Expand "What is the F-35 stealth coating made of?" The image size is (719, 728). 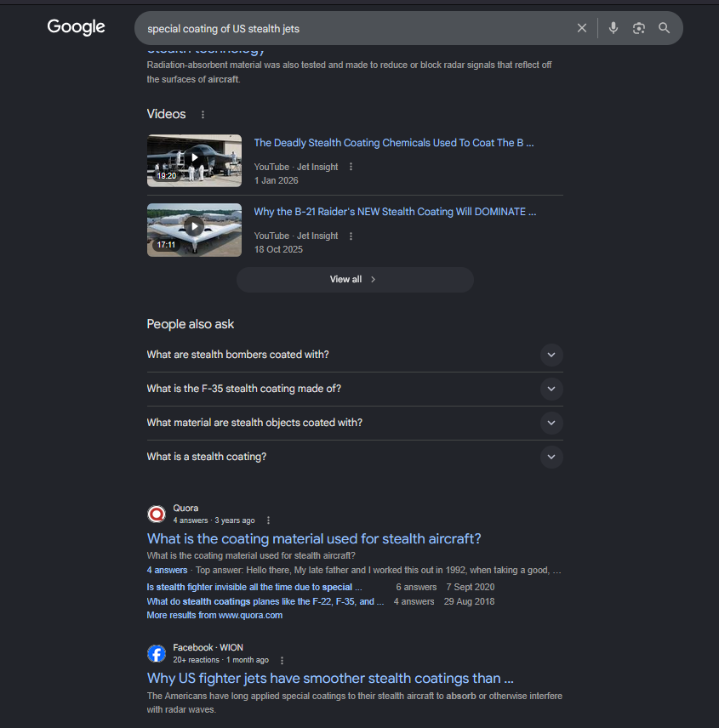tap(355, 389)
